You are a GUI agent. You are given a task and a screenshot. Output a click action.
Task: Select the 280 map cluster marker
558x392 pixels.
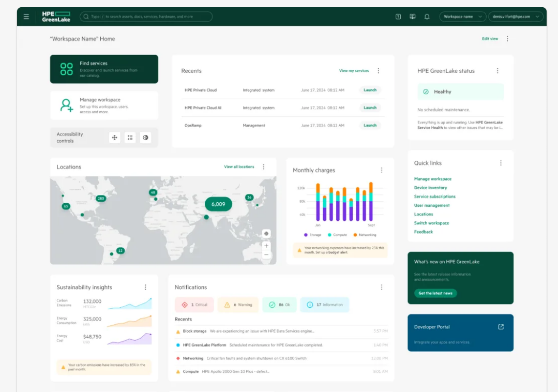tap(101, 199)
